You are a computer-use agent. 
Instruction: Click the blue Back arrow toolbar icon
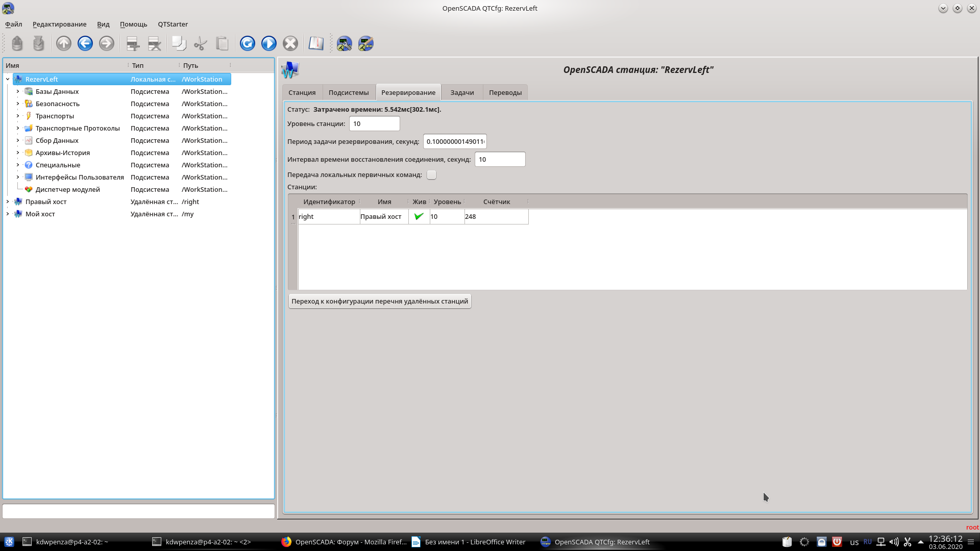(x=85, y=43)
